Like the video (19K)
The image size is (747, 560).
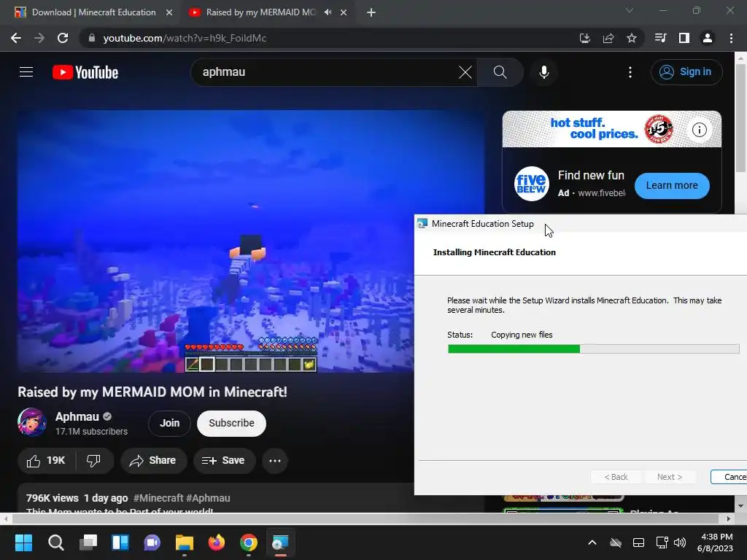(46, 461)
